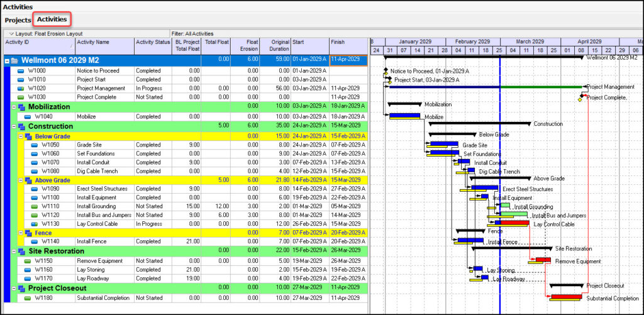Click the W1120 activity icon
Screen dimensions: 644x315
[x=34, y=215]
